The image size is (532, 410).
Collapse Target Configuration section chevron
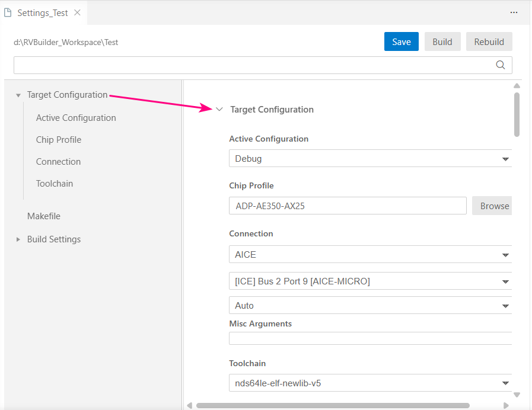point(219,110)
